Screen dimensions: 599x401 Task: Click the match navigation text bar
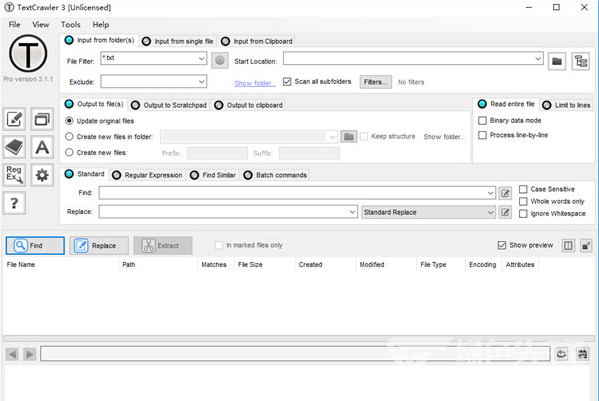point(295,354)
